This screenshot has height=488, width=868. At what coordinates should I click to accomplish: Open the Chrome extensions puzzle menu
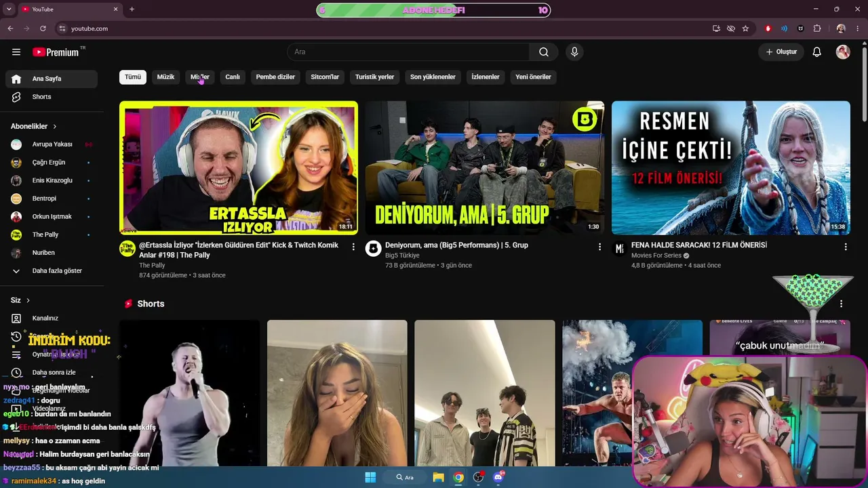click(x=817, y=28)
